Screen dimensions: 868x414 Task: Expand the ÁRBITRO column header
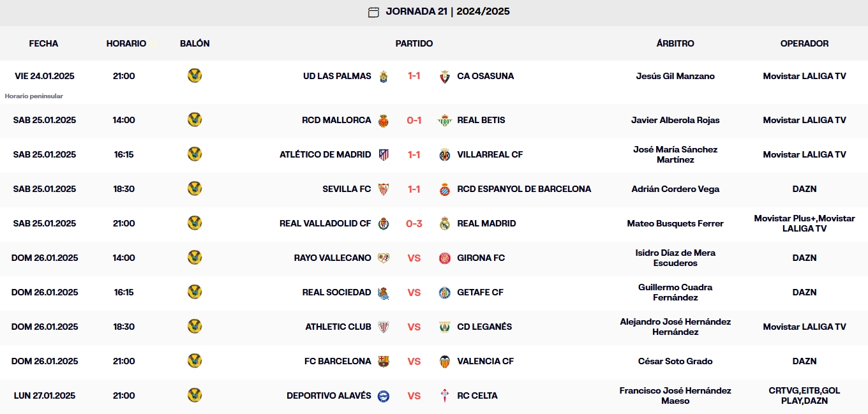[676, 43]
